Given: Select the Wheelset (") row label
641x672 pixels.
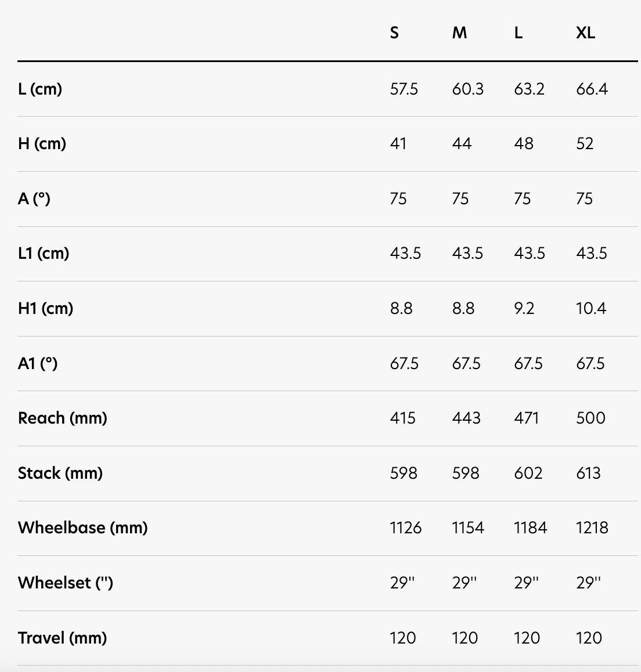Looking at the screenshot, I should coord(66,583).
